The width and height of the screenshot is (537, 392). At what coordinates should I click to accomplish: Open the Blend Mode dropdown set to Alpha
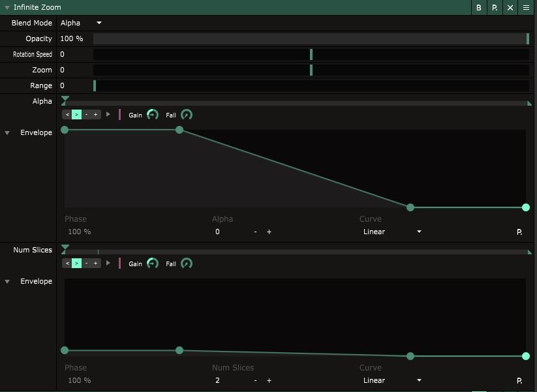[81, 23]
